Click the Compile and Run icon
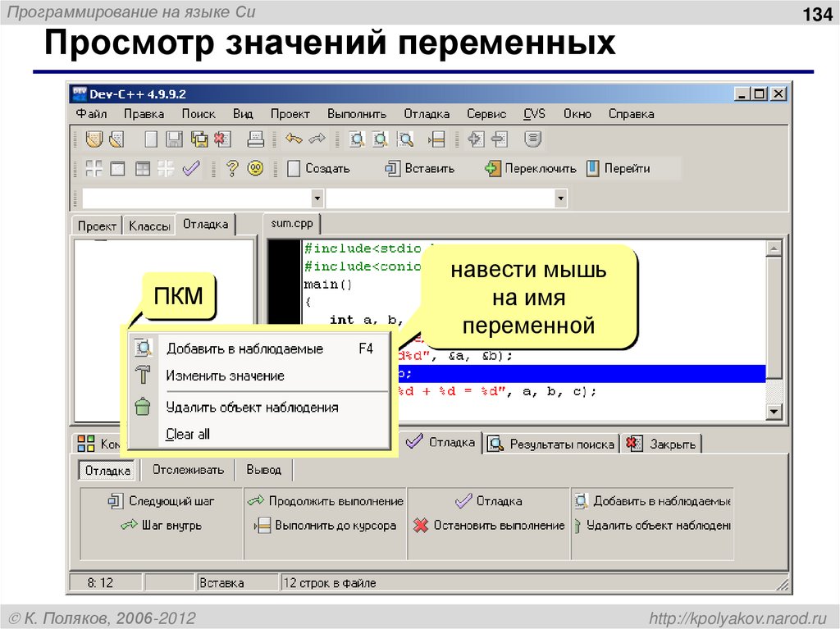 (x=143, y=169)
